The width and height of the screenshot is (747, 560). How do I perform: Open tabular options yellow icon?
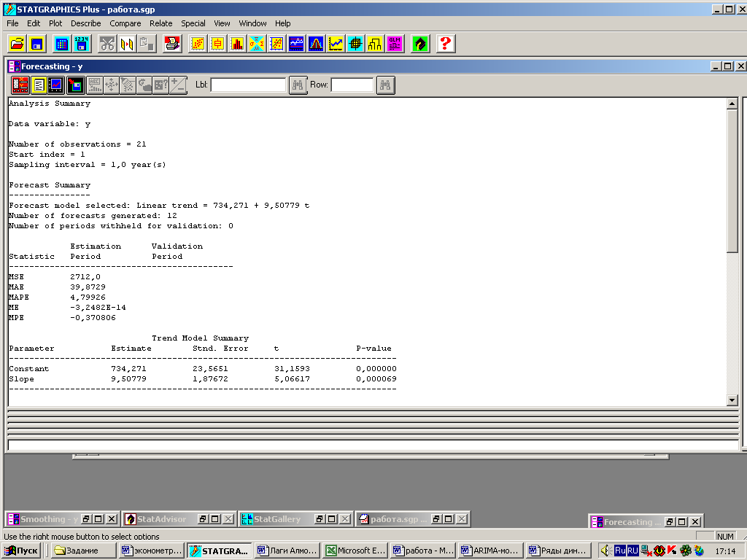(x=39, y=85)
